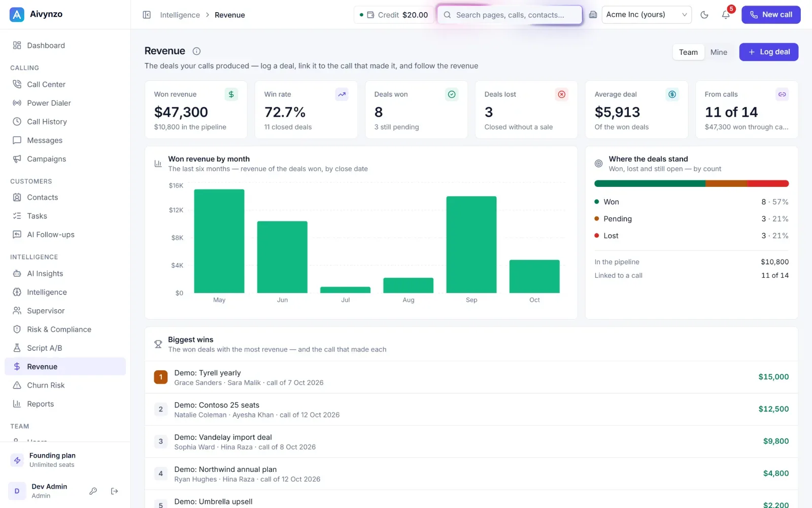Open AI Insights in sidebar
The image size is (812, 508).
(x=65, y=273)
